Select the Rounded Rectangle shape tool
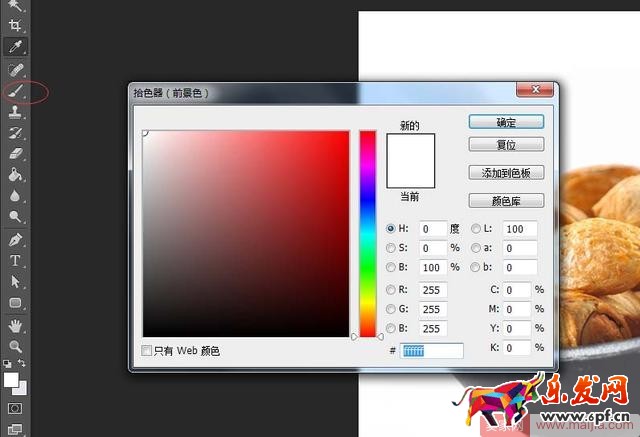The height and width of the screenshot is (437, 640). pyautogui.click(x=15, y=303)
